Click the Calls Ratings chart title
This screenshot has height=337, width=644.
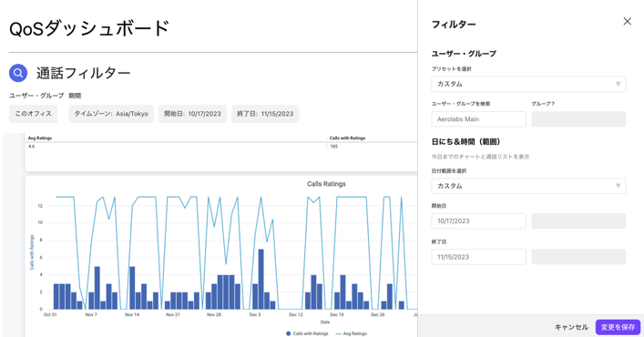click(326, 184)
